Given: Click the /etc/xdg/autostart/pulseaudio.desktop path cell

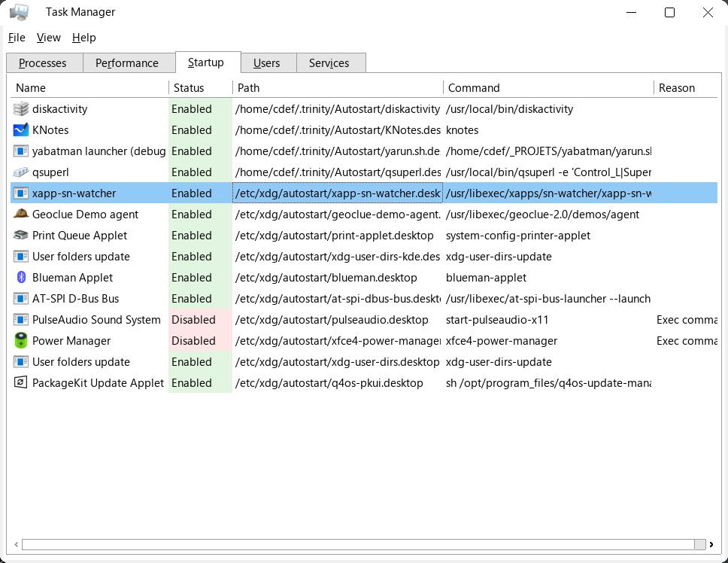Looking at the screenshot, I should tap(332, 320).
